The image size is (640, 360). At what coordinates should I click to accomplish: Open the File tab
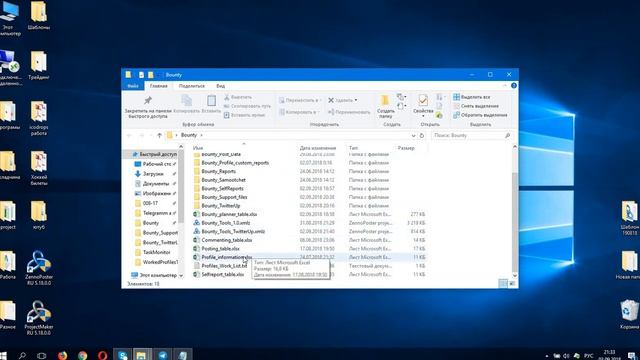click(x=133, y=86)
